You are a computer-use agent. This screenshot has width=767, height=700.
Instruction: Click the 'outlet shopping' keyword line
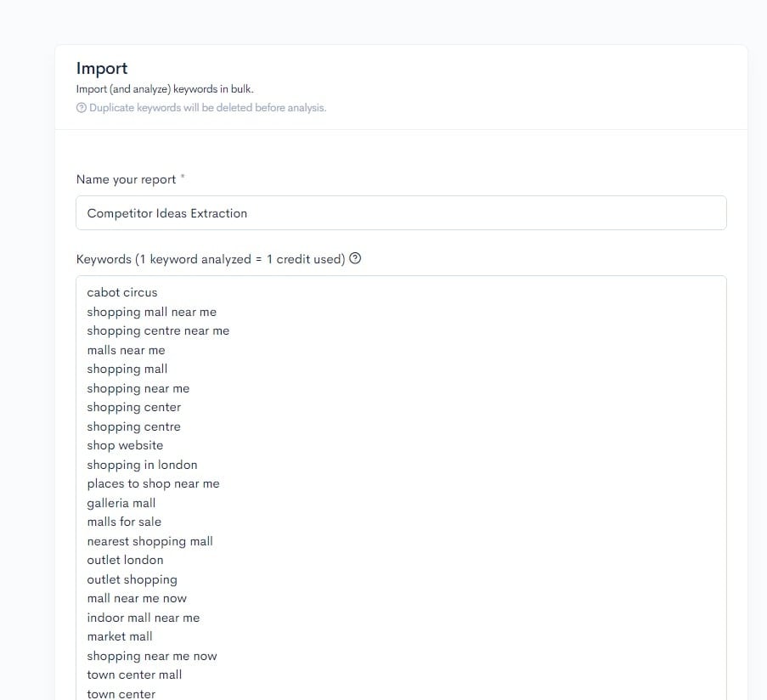coord(132,579)
